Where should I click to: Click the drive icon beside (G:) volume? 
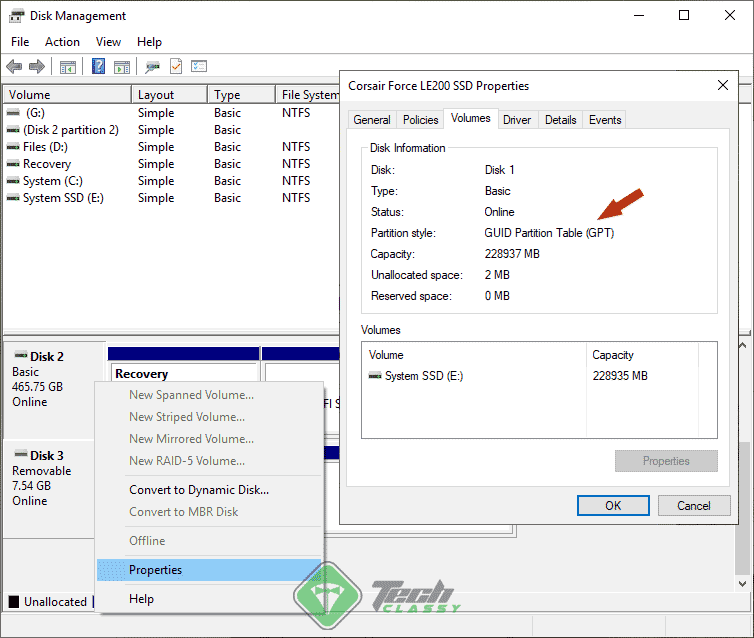pos(13,113)
